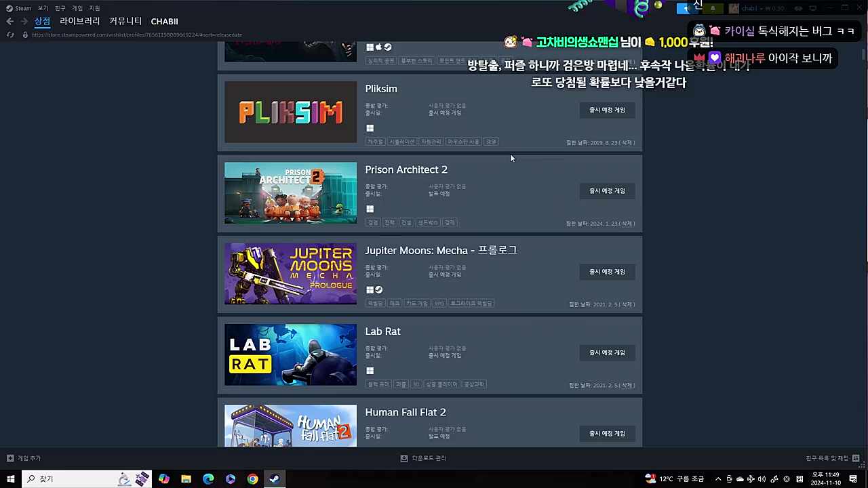868x488 pixels.
Task: Open the CHABII profile tab
Action: (165, 22)
